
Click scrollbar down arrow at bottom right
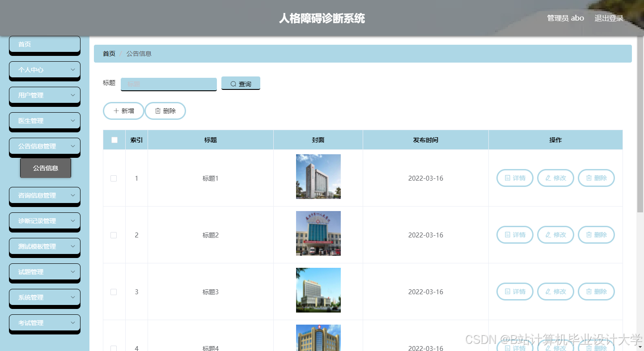pyautogui.click(x=640, y=347)
